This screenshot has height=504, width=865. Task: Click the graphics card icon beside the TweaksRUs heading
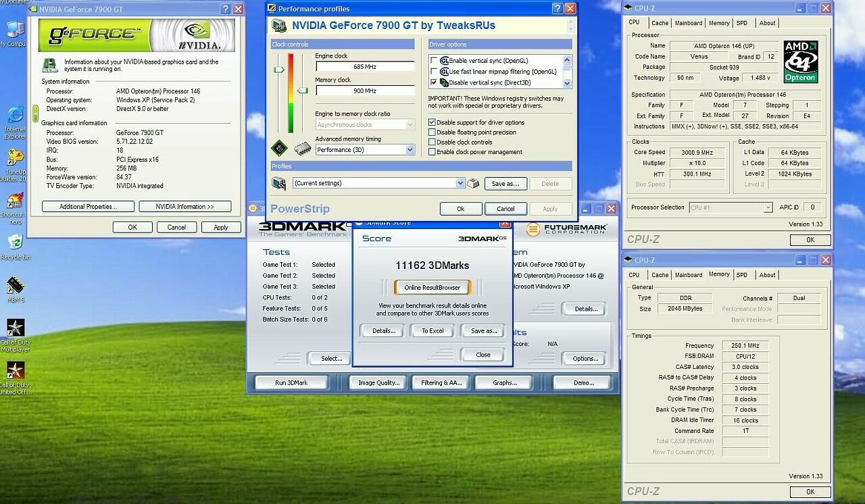point(278,26)
